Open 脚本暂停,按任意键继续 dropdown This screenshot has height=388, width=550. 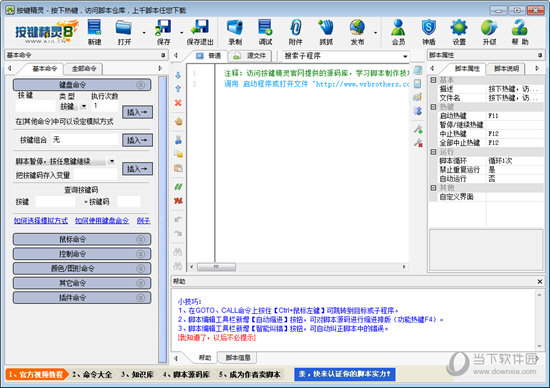point(112,161)
